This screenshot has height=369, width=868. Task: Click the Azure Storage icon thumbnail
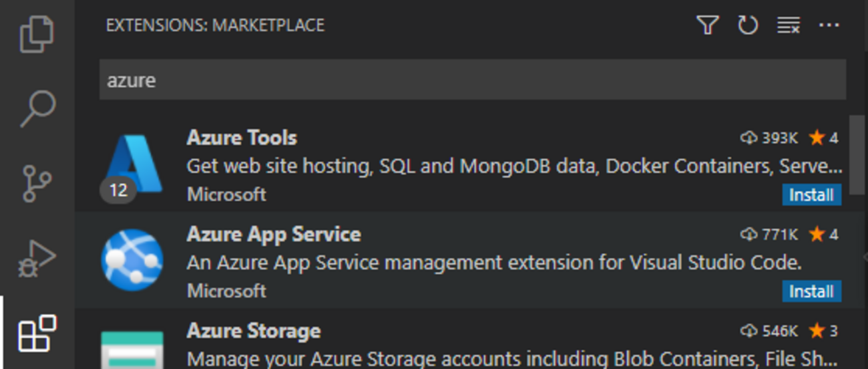click(x=132, y=349)
